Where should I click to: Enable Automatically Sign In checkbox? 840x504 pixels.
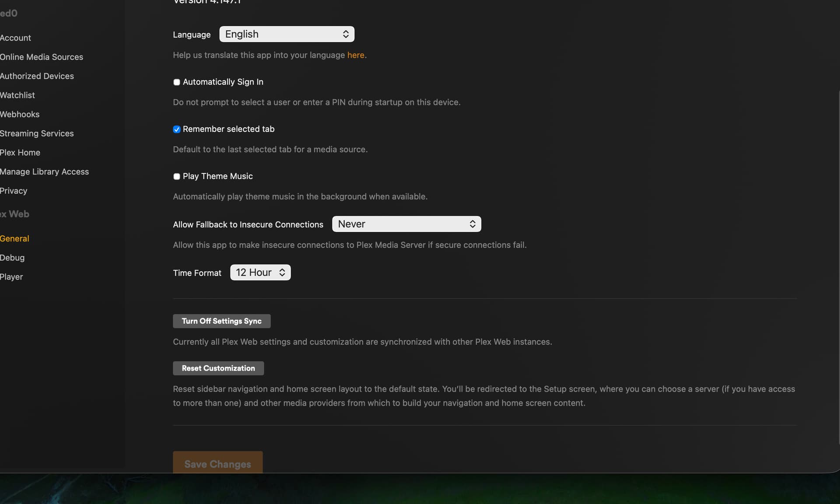(x=177, y=82)
